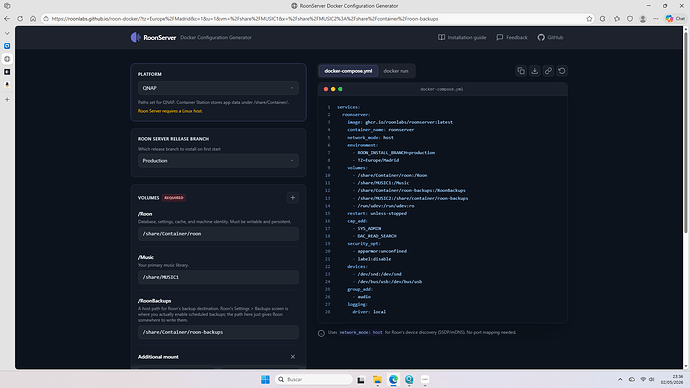Click the site info icon in address bar
The height and width of the screenshot is (388, 690).
click(46, 19)
